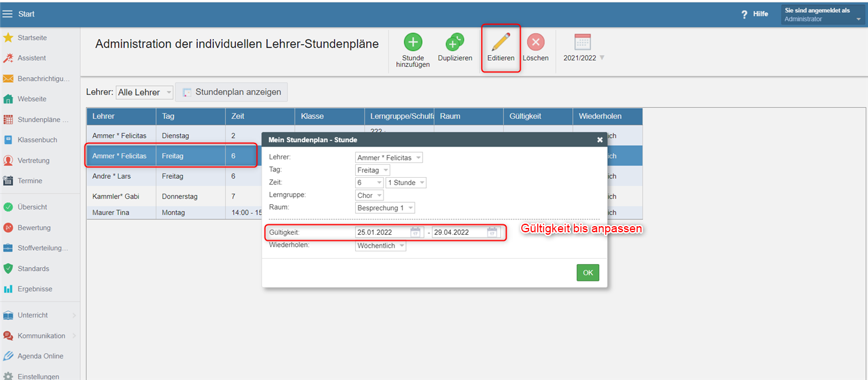Image resolution: width=868 pixels, height=380 pixels.
Task: Click the Stundenplan anzeigen button
Action: coord(232,92)
